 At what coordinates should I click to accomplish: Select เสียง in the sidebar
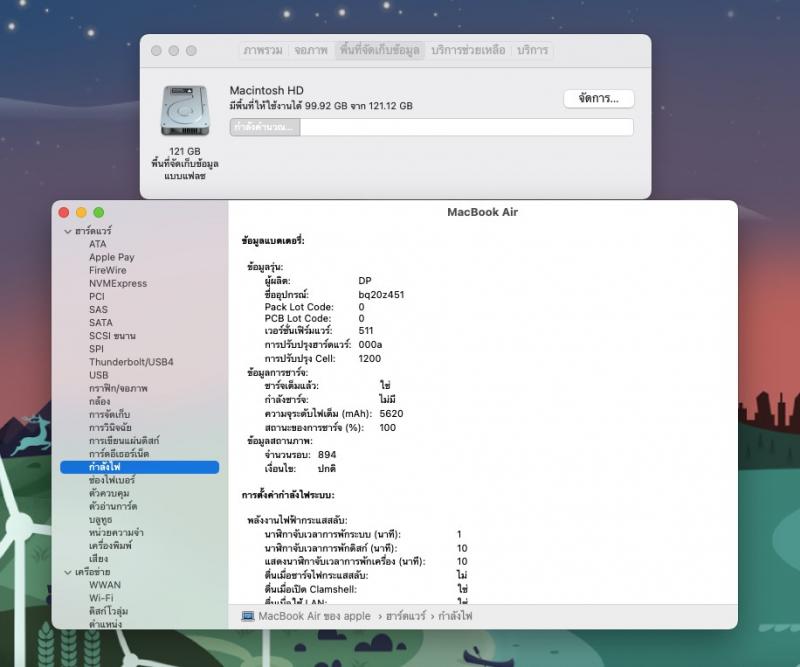point(98,559)
